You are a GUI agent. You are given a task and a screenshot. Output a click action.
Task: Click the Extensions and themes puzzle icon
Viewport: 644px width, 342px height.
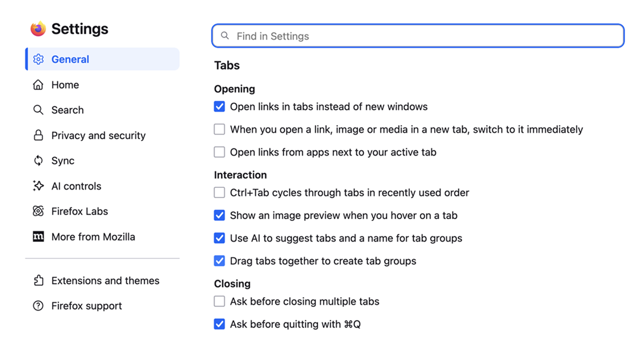coord(38,281)
